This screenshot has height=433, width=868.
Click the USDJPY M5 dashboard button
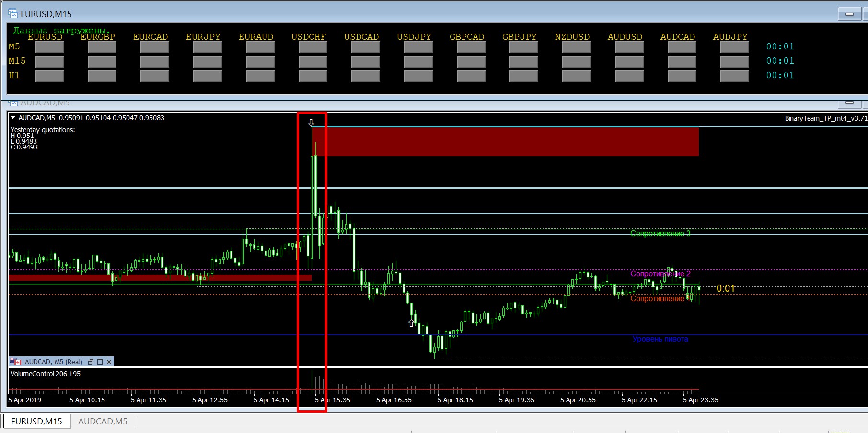click(x=418, y=47)
